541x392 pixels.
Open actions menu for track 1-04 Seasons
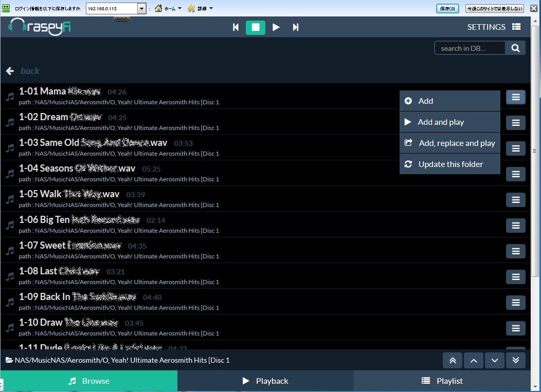(516, 174)
